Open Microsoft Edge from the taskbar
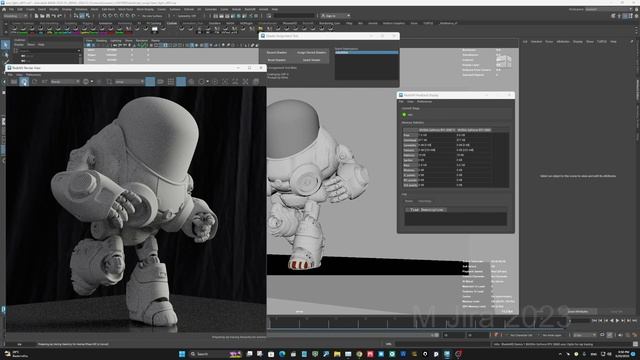The width and height of the screenshot is (640, 360). tap(282, 354)
